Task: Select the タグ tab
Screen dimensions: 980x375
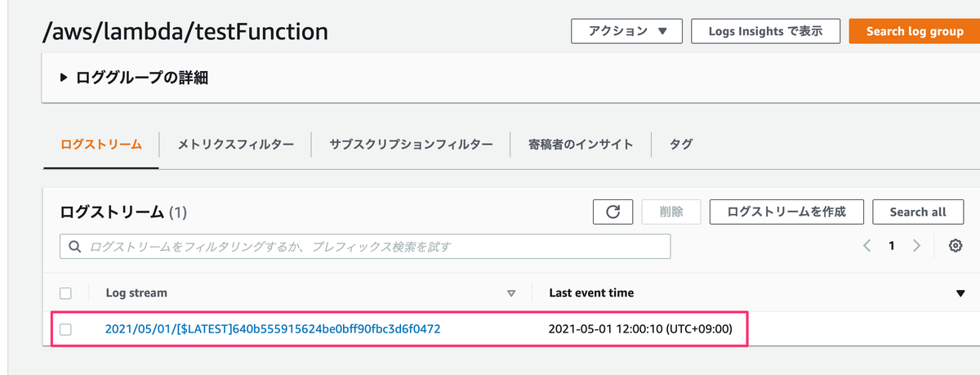Action: 681,145
